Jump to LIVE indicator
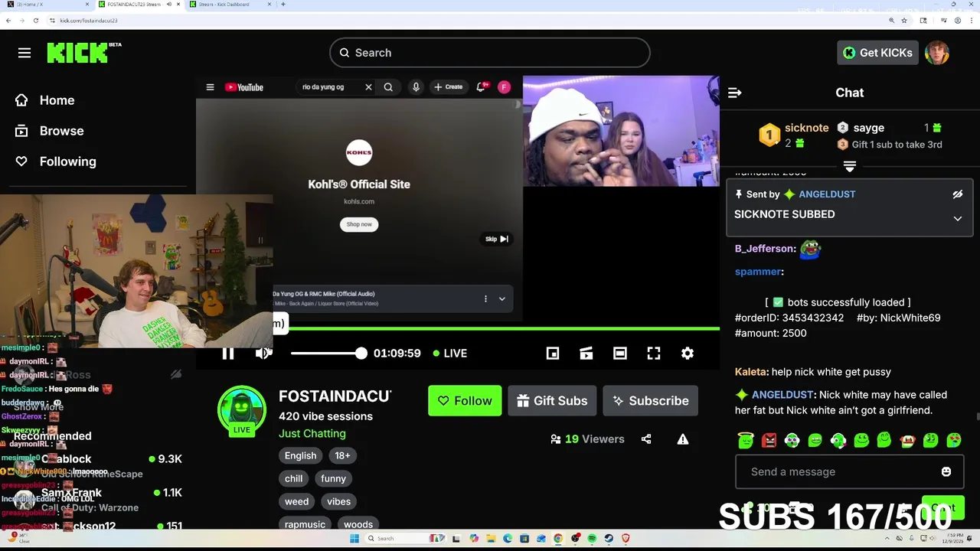This screenshot has height=551, width=980. pyautogui.click(x=450, y=353)
